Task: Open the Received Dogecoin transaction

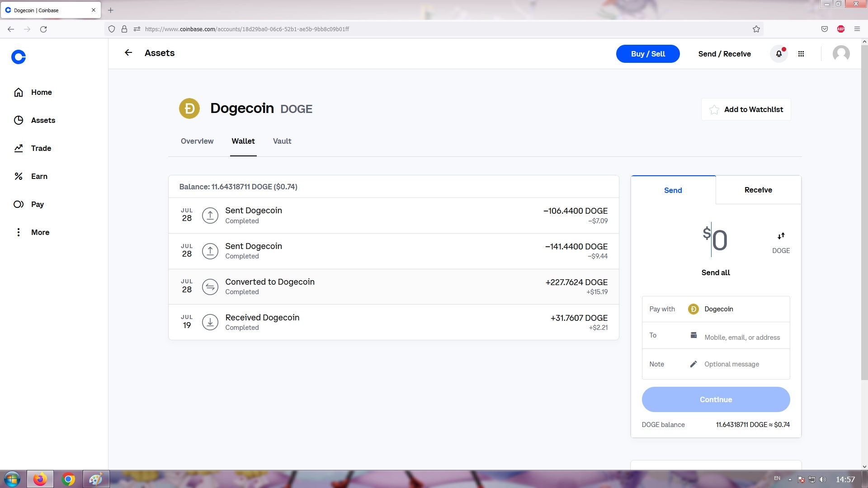Action: point(394,322)
